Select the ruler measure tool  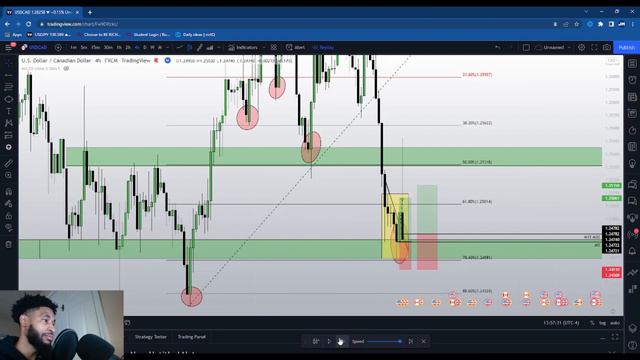coord(9,163)
